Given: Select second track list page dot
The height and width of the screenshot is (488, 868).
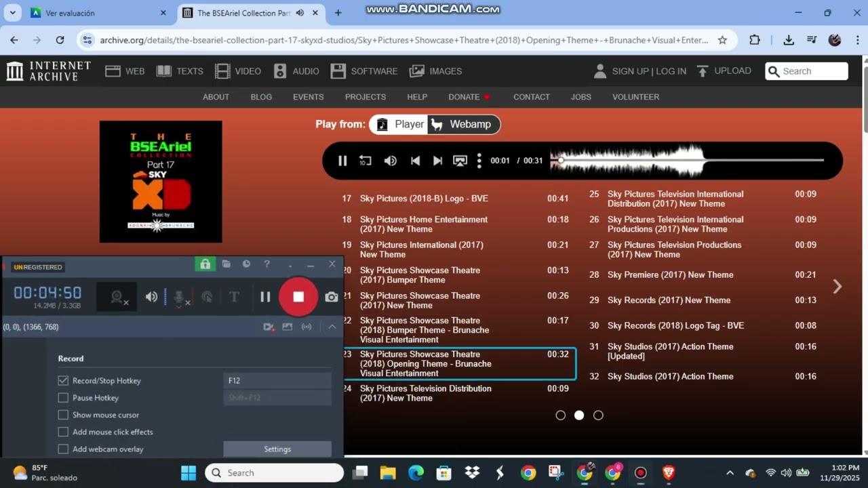Looking at the screenshot, I should pyautogui.click(x=579, y=415).
